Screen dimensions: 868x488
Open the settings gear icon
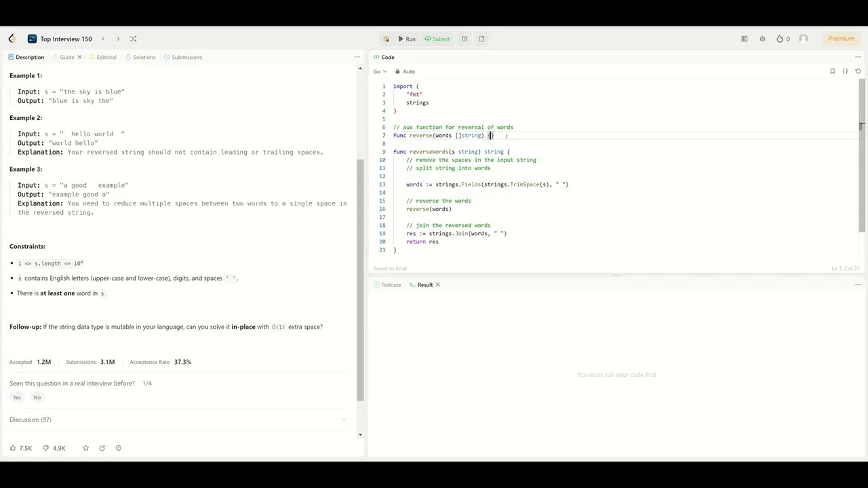coord(762,39)
